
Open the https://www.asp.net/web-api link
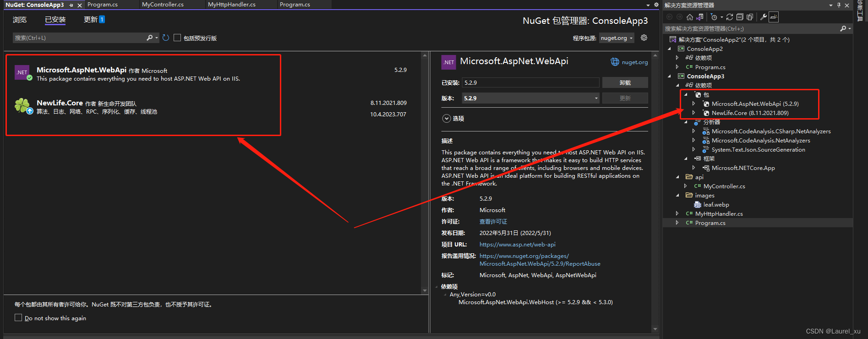pos(518,245)
